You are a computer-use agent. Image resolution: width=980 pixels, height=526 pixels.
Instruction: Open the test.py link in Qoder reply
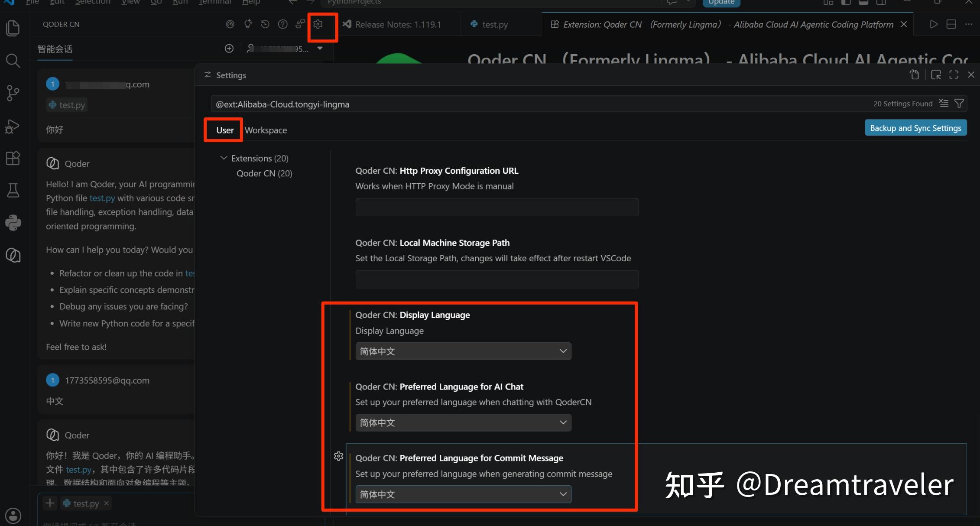click(102, 198)
